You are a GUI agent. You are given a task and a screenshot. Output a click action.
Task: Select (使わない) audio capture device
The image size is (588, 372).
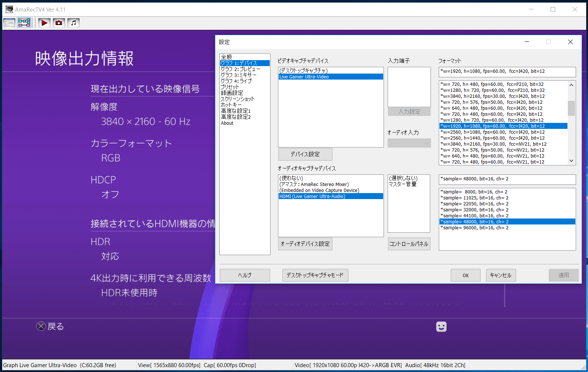(331, 178)
